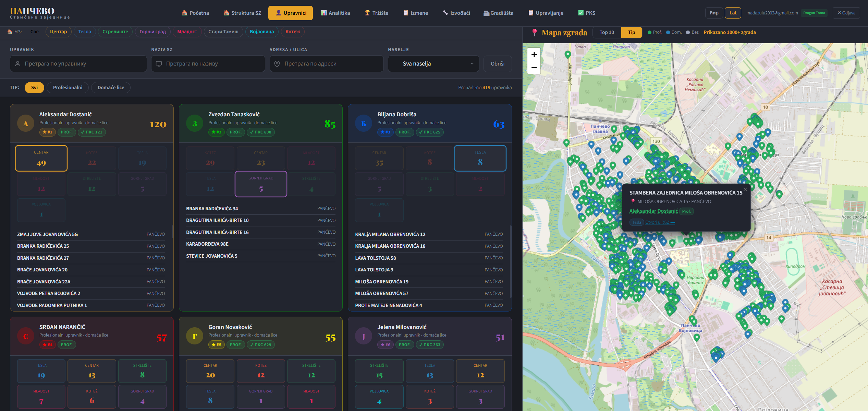Image resolution: width=868 pixels, height=411 pixels.
Task: Click the Dragan Toma user badge
Action: coord(814,13)
